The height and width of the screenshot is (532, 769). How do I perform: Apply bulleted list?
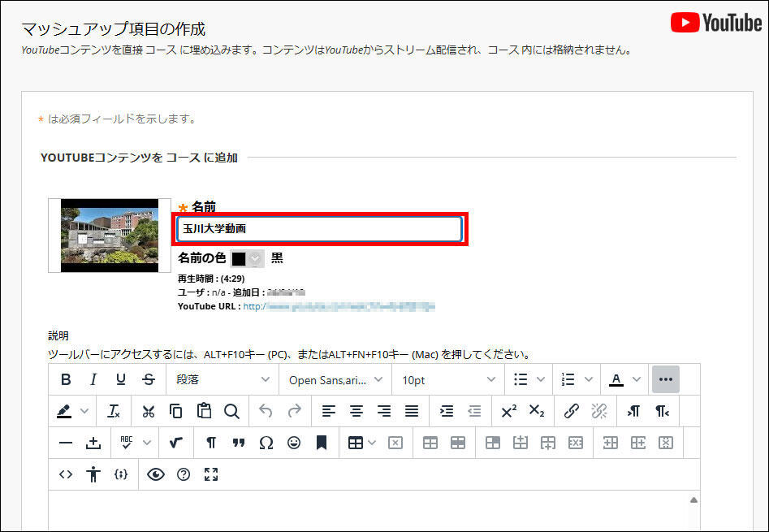(x=521, y=379)
